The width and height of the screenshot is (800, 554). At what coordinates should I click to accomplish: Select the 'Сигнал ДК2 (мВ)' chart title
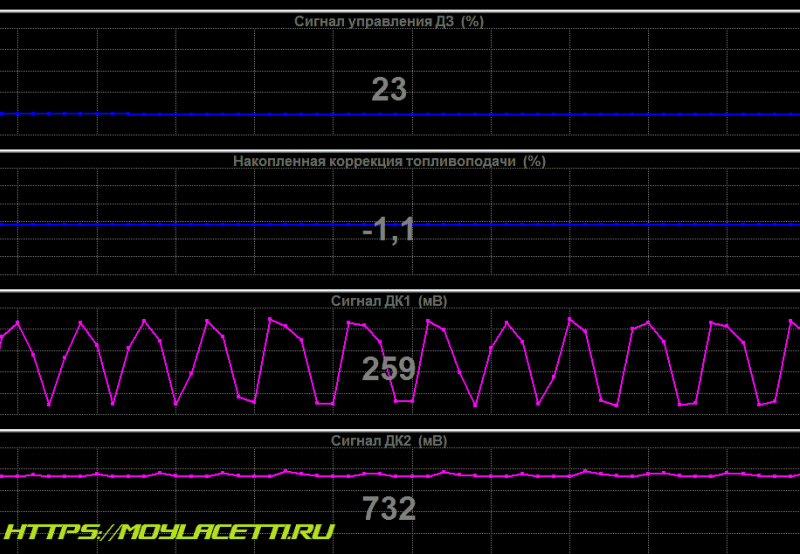389,441
